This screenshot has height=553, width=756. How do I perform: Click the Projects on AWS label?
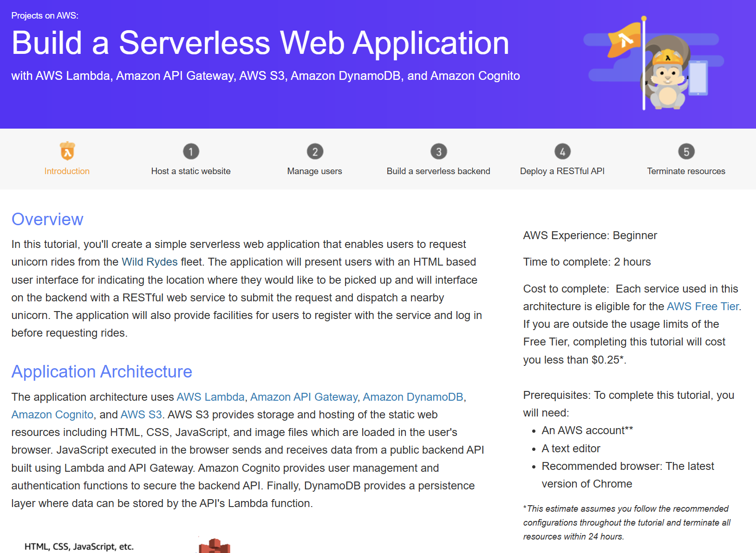point(45,15)
